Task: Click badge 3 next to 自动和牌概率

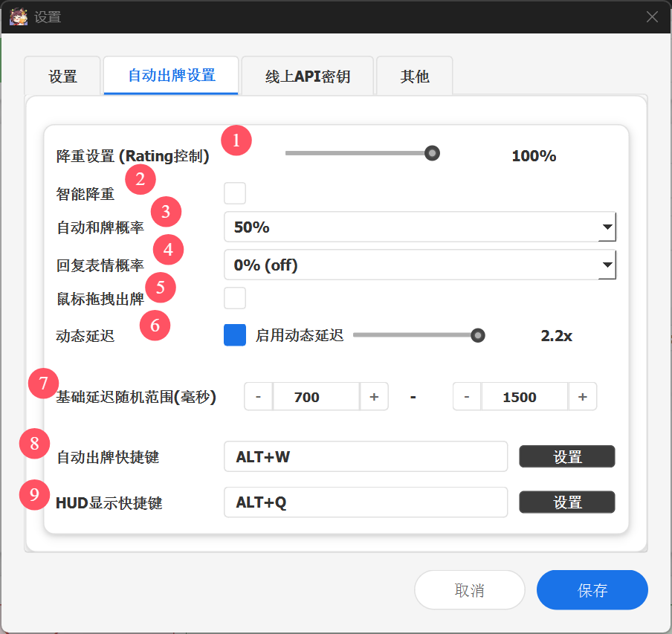Action: click(166, 212)
